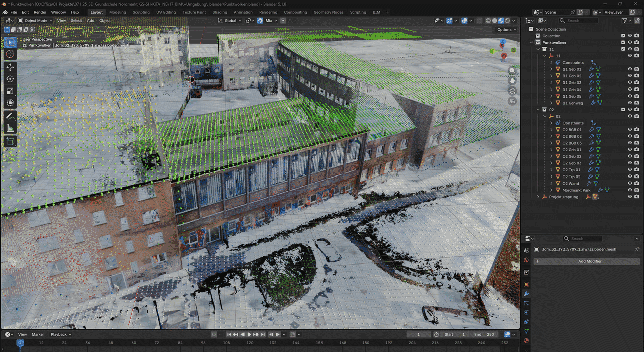
Task: Select the Move tool
Action: [x=10, y=67]
